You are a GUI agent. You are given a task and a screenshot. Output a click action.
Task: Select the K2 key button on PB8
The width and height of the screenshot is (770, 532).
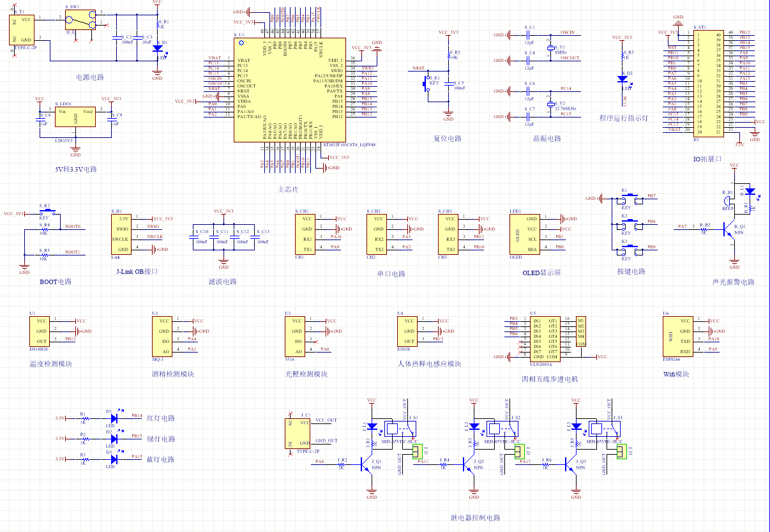click(631, 224)
